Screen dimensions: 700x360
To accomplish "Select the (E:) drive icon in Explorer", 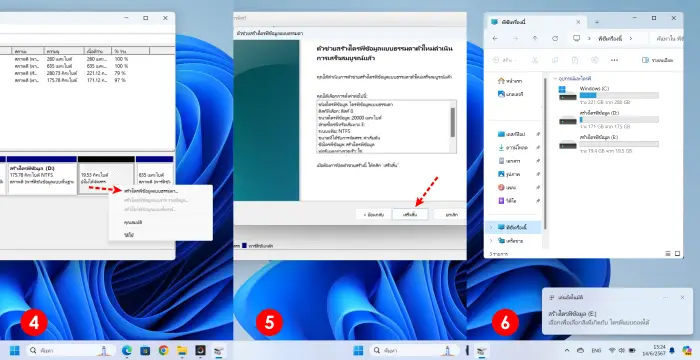I will point(567,144).
